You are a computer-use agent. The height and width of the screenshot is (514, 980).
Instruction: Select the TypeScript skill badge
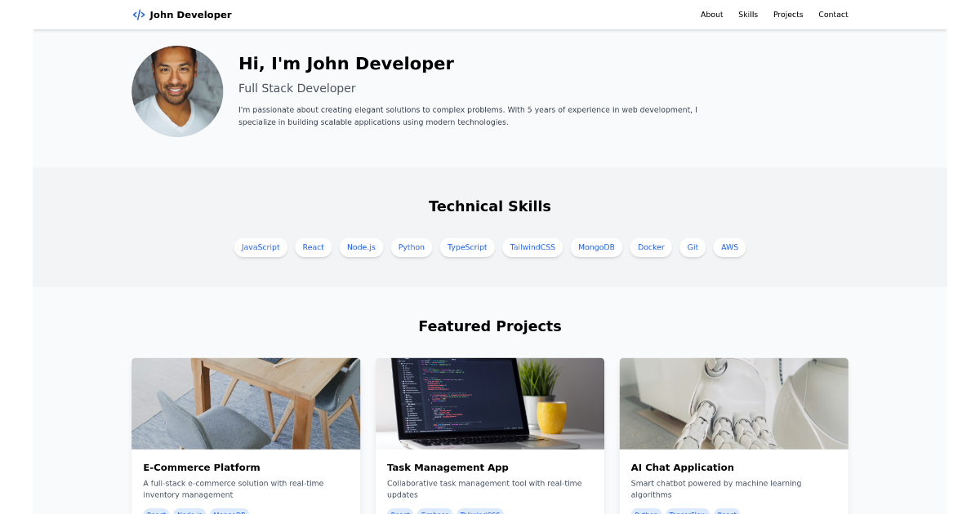point(467,247)
